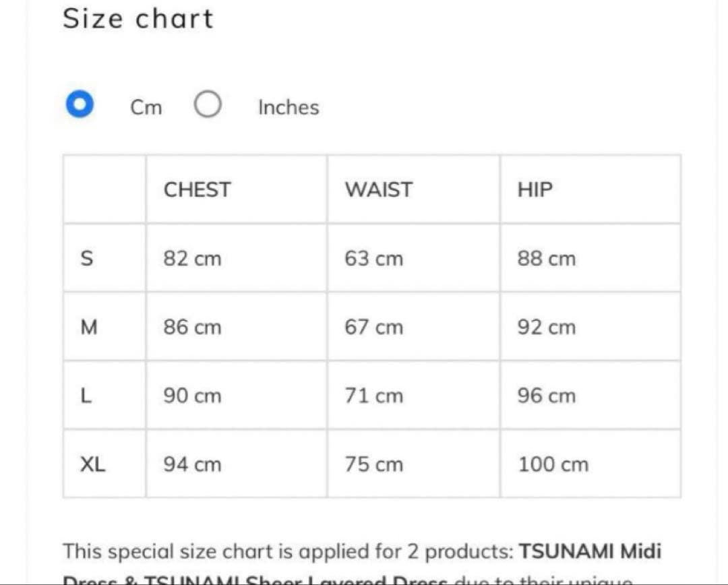This screenshot has height=585, width=728.
Task: Click the 90 cm chest cell
Action: 192,396
